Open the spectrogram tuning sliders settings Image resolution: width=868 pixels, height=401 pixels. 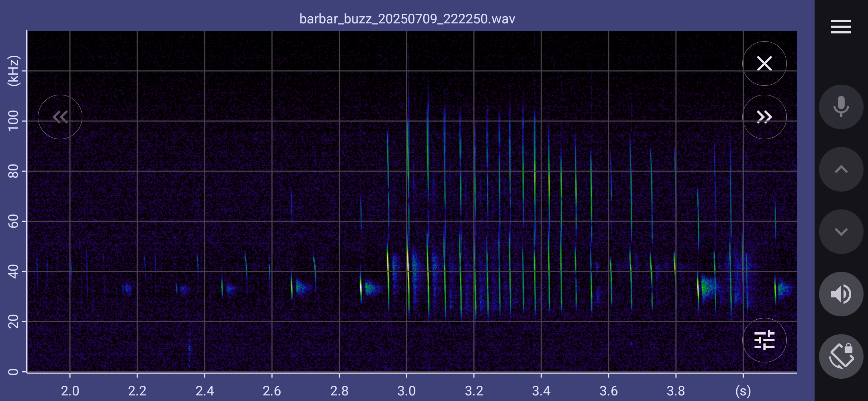point(764,340)
